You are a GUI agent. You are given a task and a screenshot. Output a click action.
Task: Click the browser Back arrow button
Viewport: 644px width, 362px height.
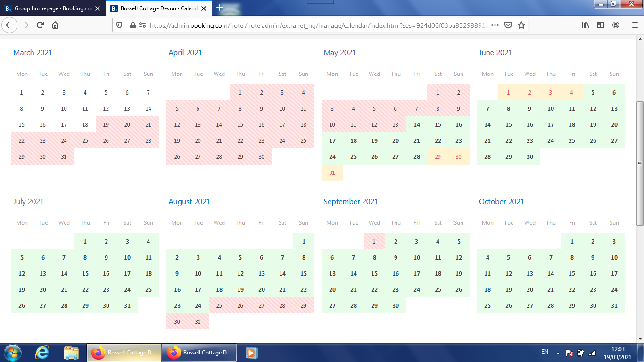(x=10, y=25)
